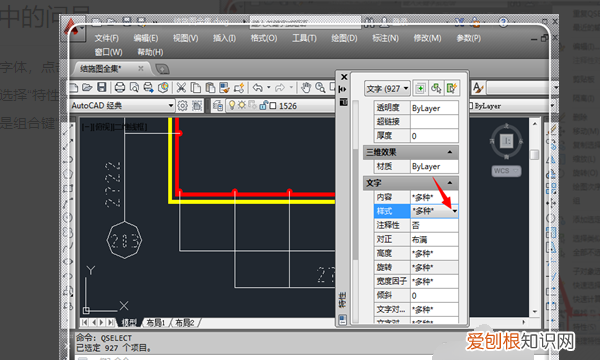
Task: Open the 参数(P) menu
Action: point(469,38)
